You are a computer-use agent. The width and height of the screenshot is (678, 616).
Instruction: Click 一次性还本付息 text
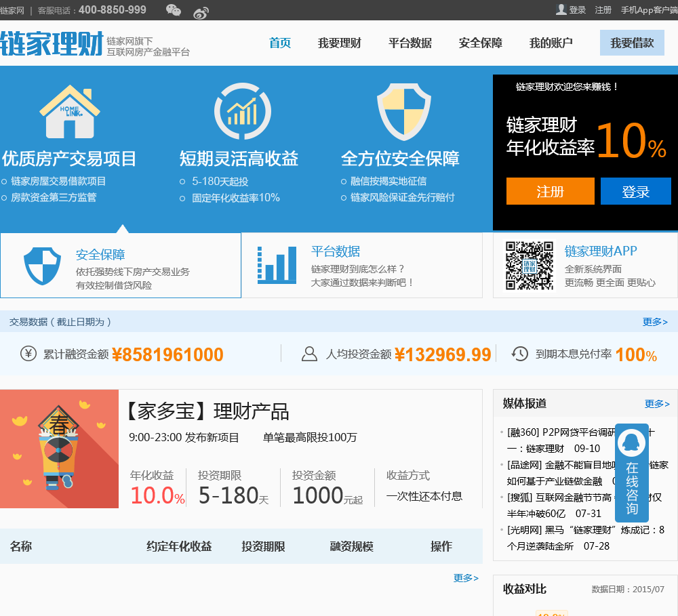(x=424, y=496)
